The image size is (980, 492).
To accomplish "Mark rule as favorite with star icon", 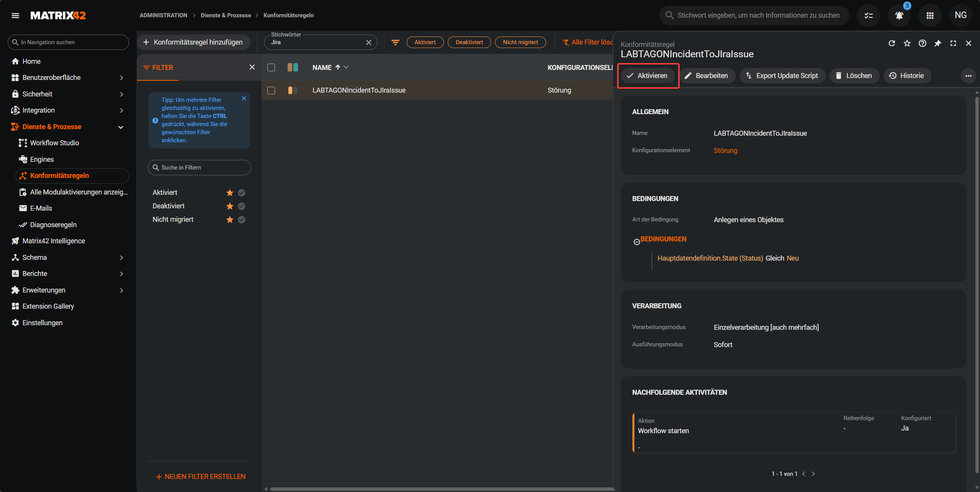I will 907,43.
